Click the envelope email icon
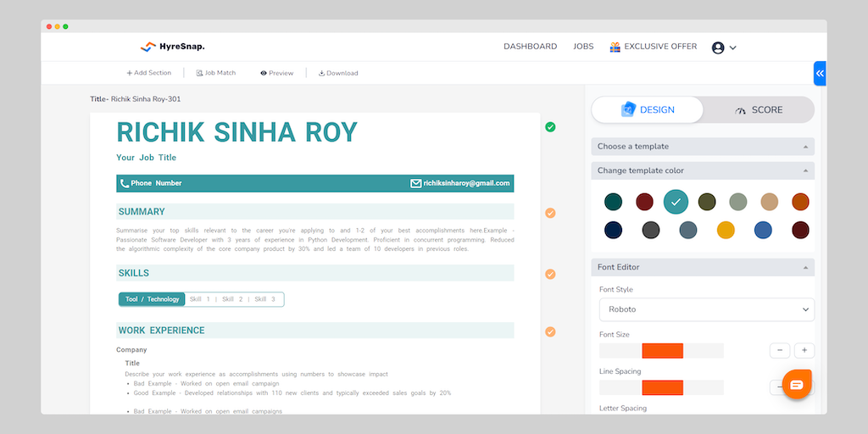Image resolution: width=868 pixels, height=434 pixels. [415, 183]
